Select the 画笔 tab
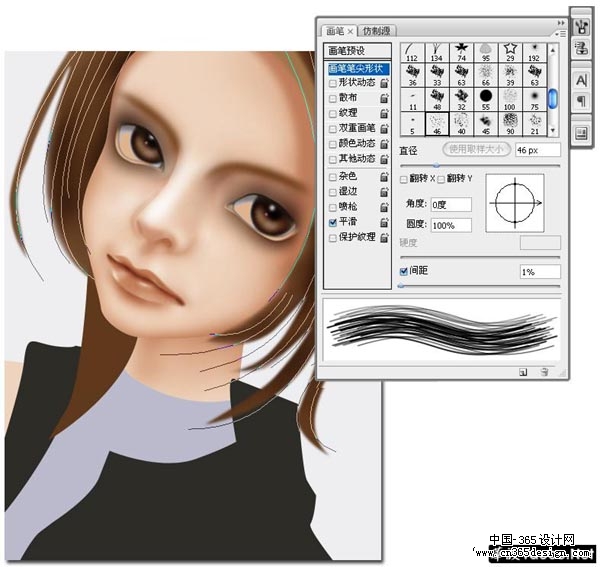This screenshot has width=600, height=567. [x=339, y=31]
